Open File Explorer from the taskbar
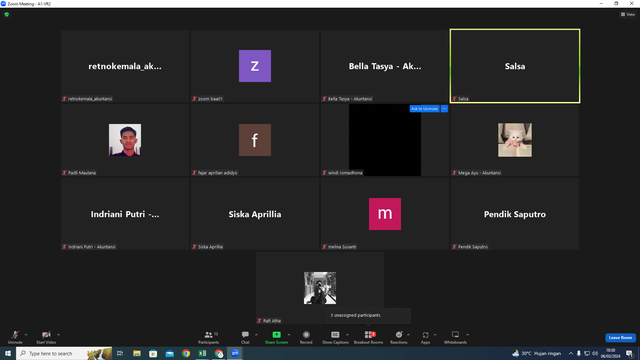Image resolution: width=640 pixels, height=360 pixels. pyautogui.click(x=137, y=353)
